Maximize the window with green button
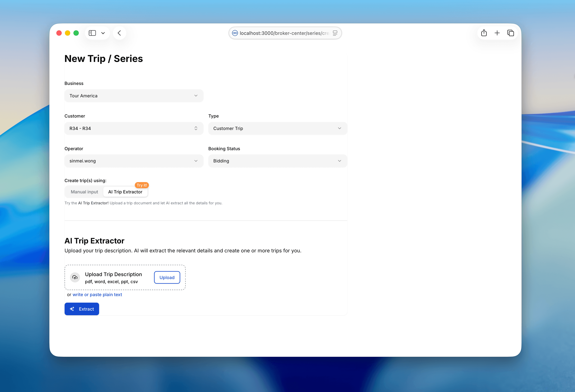 coord(76,33)
